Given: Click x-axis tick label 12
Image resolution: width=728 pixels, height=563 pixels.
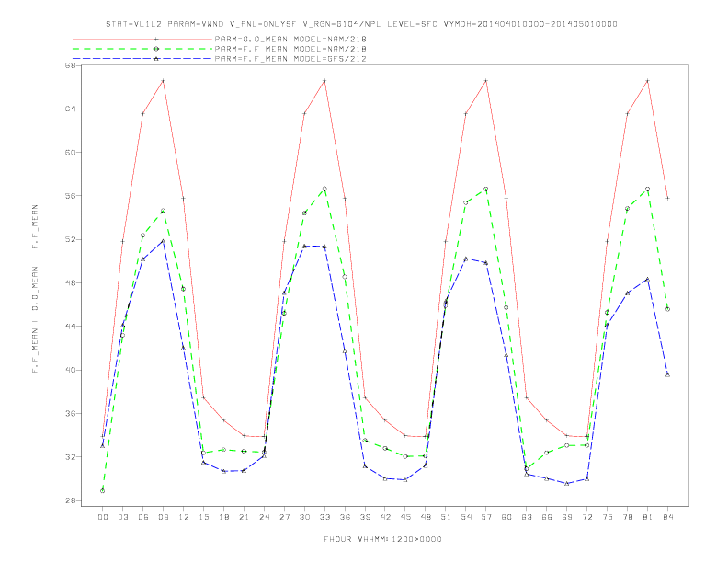Looking at the screenshot, I should coord(184,517).
